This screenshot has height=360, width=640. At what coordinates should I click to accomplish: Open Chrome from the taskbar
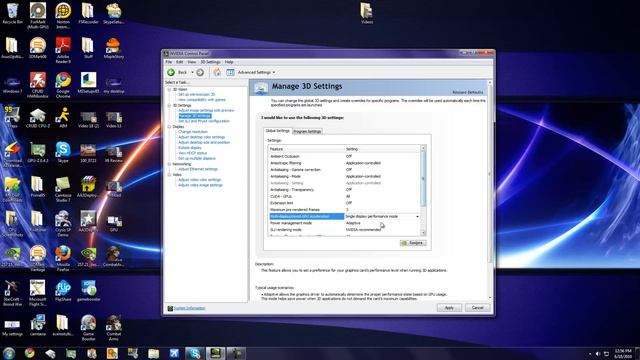pos(29,353)
